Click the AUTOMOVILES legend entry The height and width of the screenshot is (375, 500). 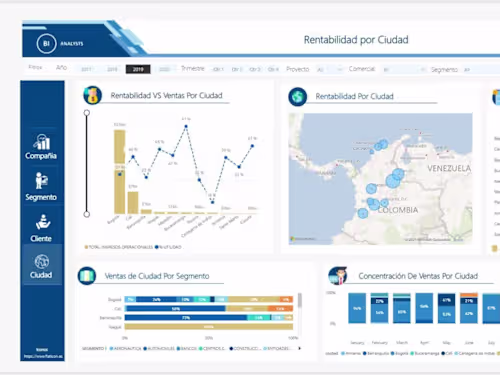(159, 349)
